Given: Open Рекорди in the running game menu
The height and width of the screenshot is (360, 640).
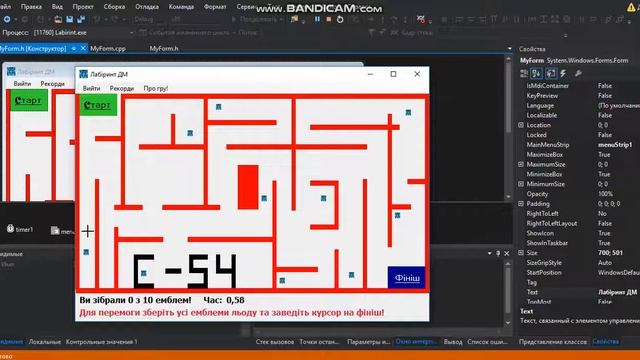Looking at the screenshot, I should [122, 88].
